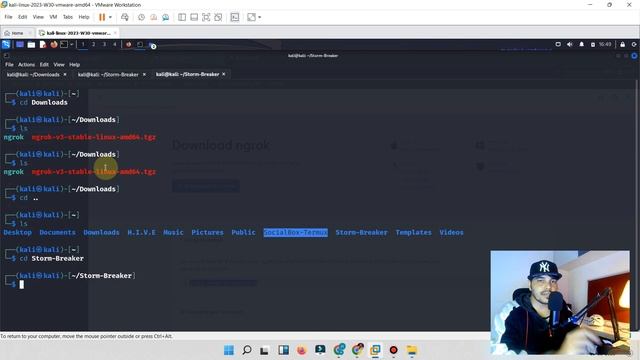This screenshot has width=640, height=360.
Task: Open File Explorer from Windows taskbar
Action: coord(411,350)
